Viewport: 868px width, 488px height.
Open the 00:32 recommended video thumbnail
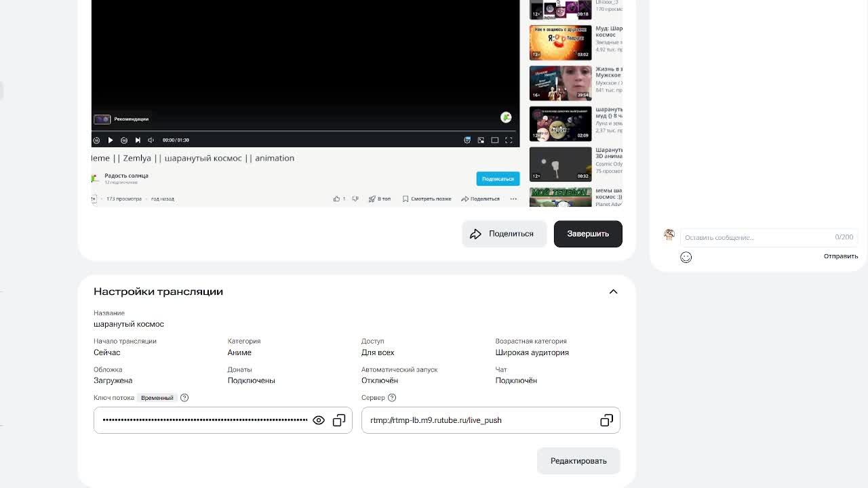click(560, 164)
